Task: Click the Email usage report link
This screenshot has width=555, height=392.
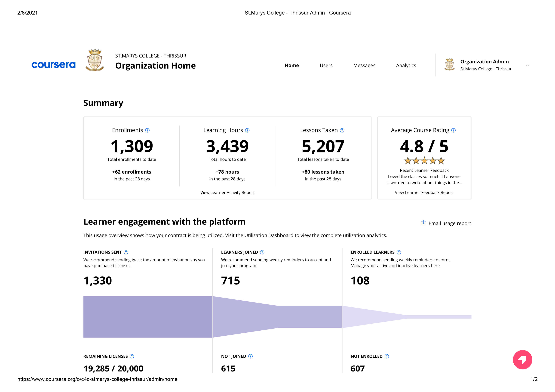Action: 450,223
